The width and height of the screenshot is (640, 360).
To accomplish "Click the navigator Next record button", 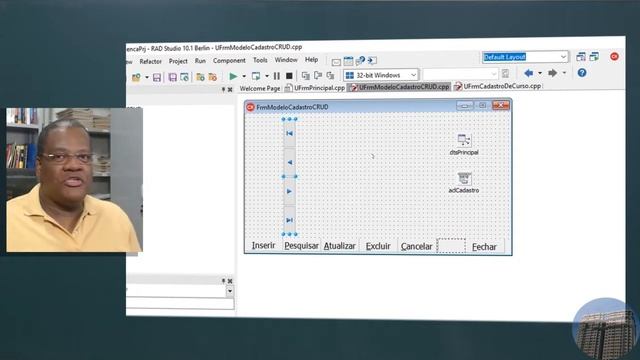I will coord(289,191).
